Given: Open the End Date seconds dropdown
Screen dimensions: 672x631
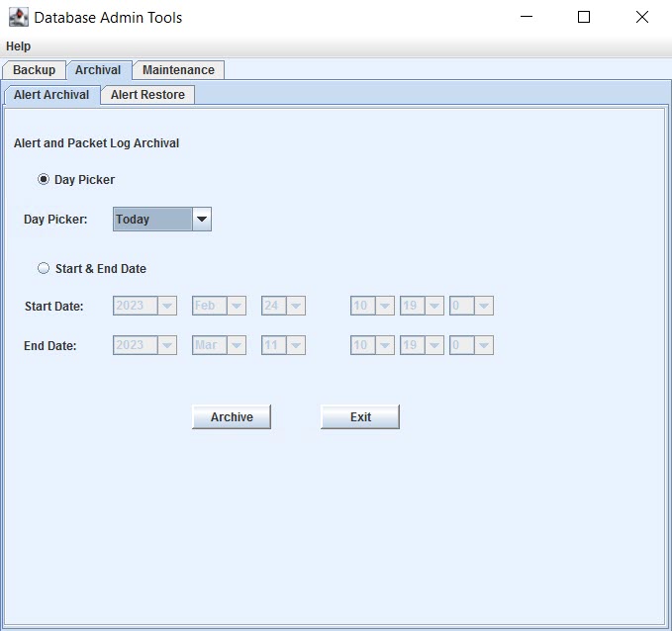Looking at the screenshot, I should point(471,345).
